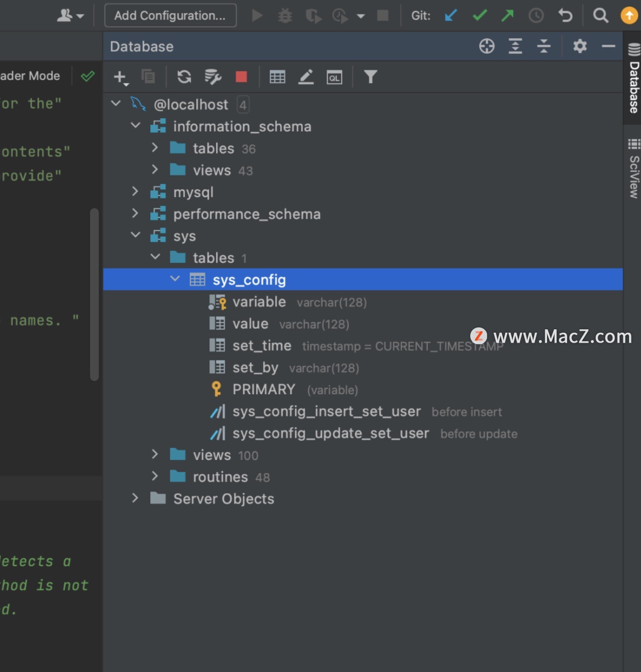Image resolution: width=641 pixels, height=672 pixels.
Task: Click the Database panel title
Action: point(142,46)
